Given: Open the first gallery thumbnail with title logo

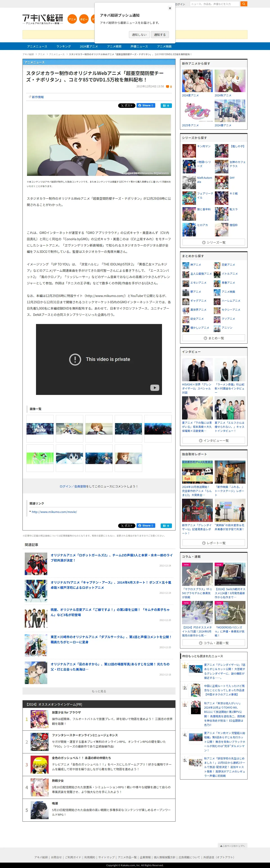Looking at the screenshot, I should 40,429.
